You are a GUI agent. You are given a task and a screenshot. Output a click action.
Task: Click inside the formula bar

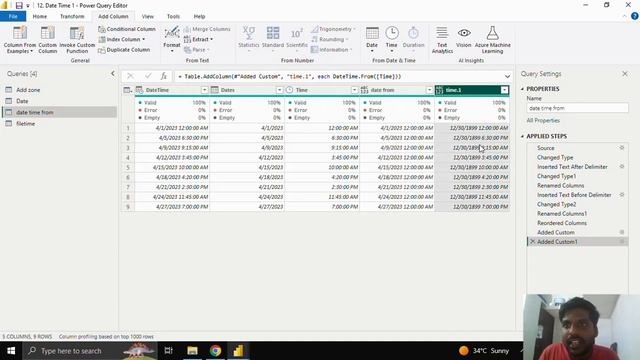(339, 76)
